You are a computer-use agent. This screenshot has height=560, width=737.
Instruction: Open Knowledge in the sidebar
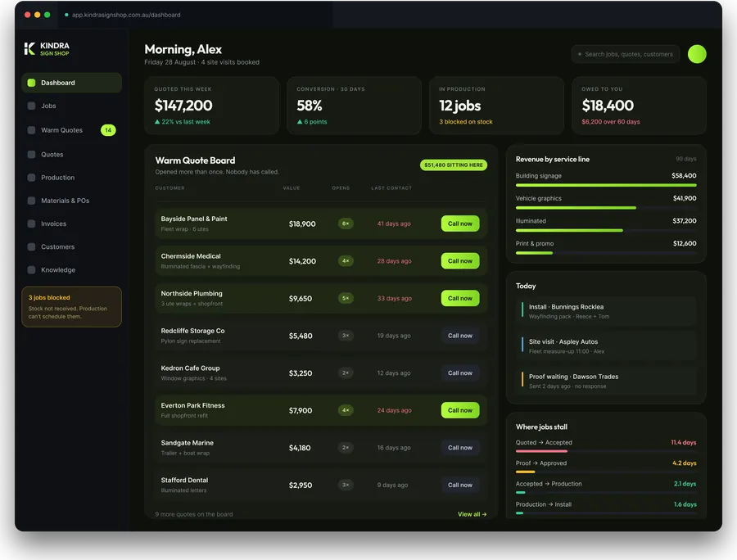tap(71, 269)
